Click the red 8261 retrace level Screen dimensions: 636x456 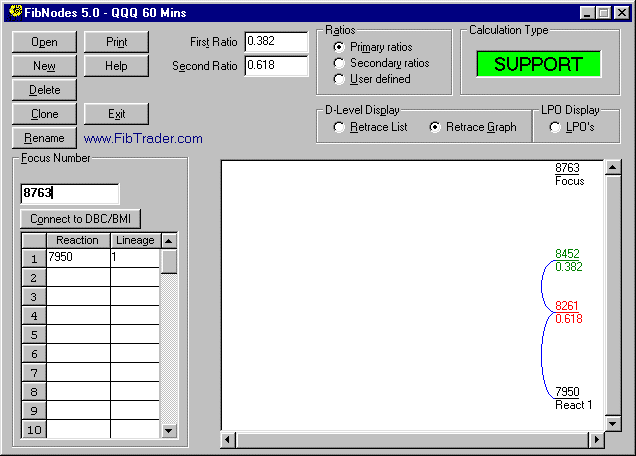[x=569, y=312]
